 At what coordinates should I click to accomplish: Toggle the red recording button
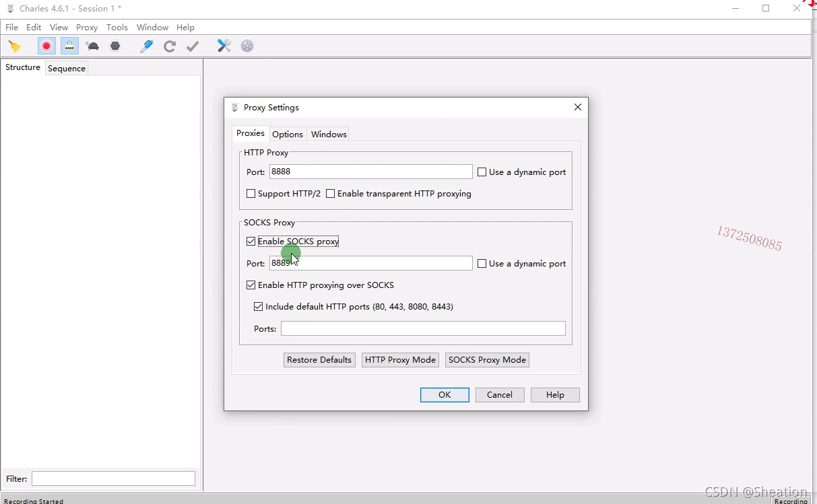click(46, 46)
